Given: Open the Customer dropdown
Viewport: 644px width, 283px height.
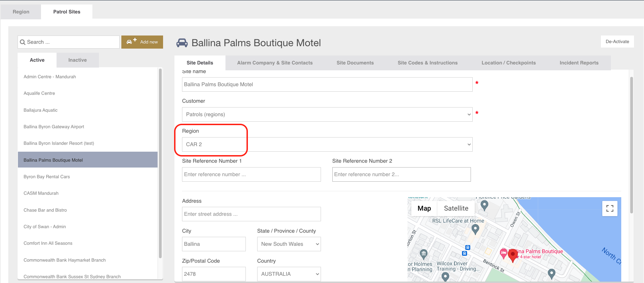Looking at the screenshot, I should click(327, 114).
